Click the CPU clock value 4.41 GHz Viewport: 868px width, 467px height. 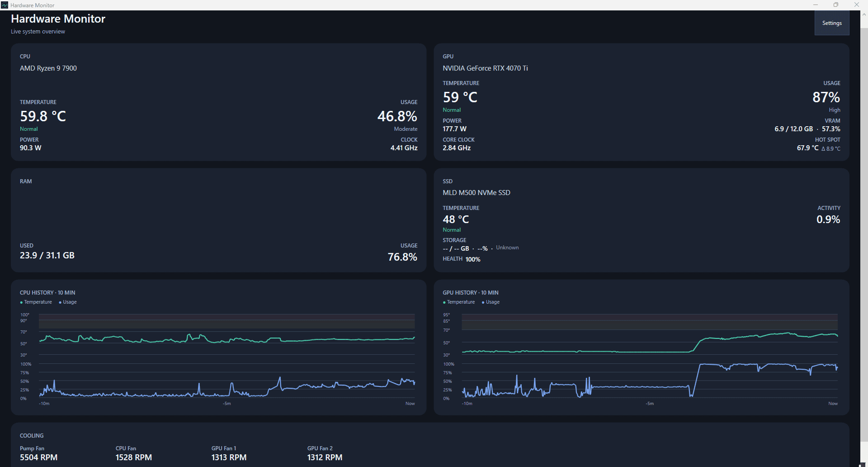404,148
